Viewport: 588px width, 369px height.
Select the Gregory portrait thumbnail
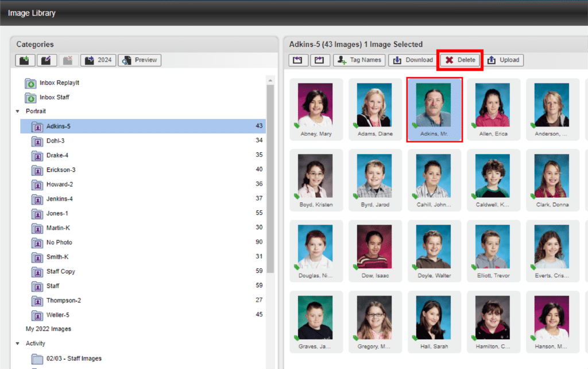pos(375,322)
